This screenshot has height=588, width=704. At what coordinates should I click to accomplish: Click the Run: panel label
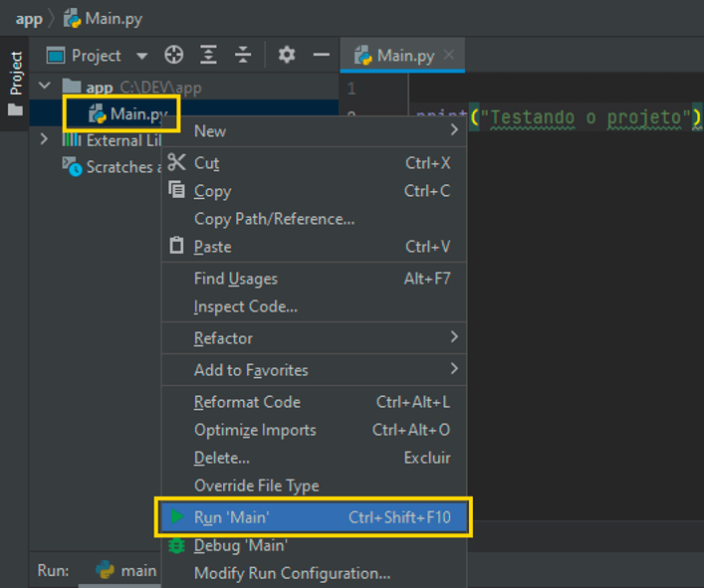(x=53, y=570)
